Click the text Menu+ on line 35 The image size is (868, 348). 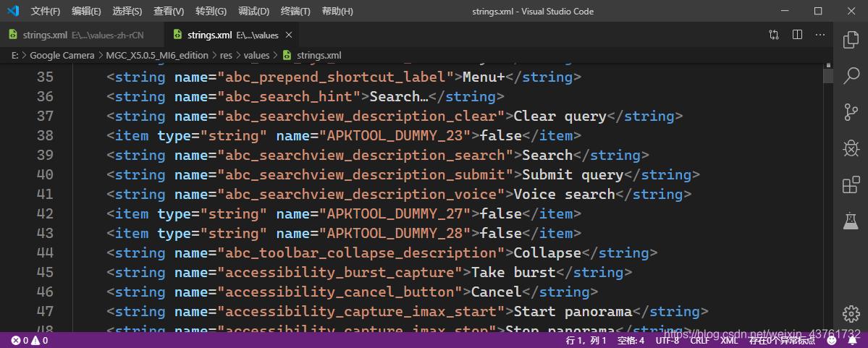(484, 77)
